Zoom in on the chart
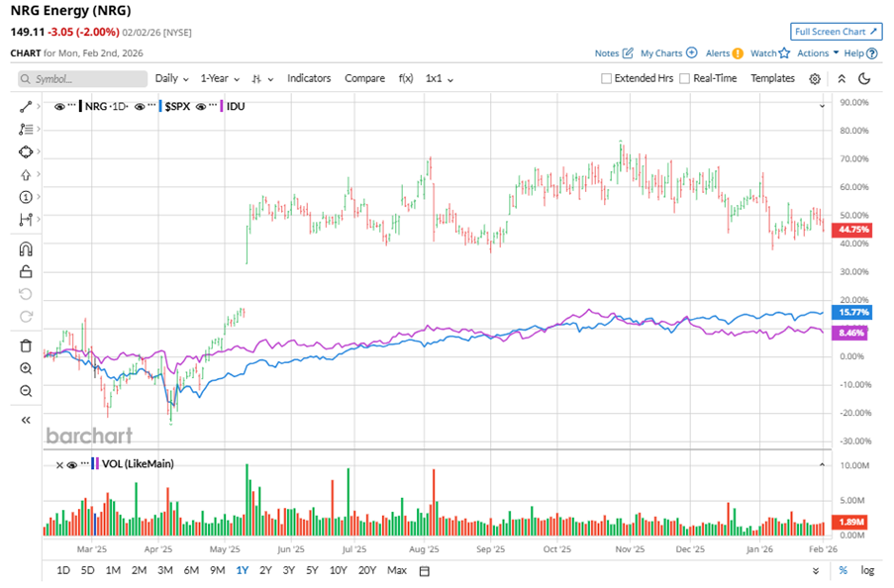The width and height of the screenshot is (894, 588). click(x=26, y=368)
